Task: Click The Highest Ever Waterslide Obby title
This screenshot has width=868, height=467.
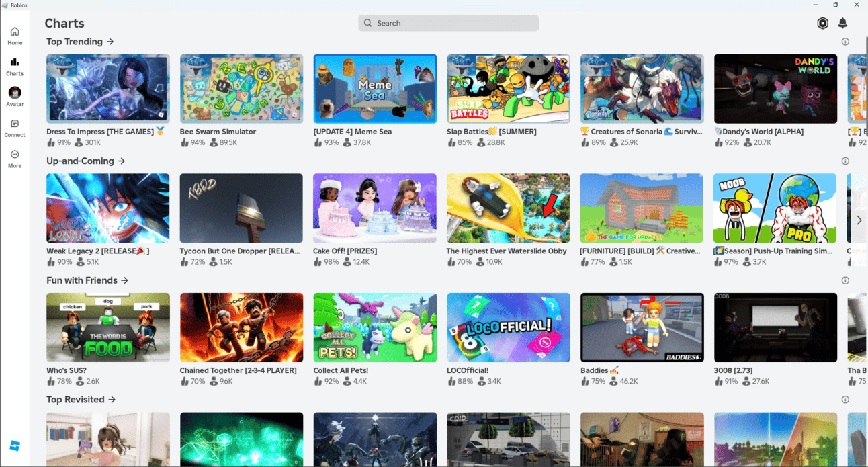Action: 507,251
